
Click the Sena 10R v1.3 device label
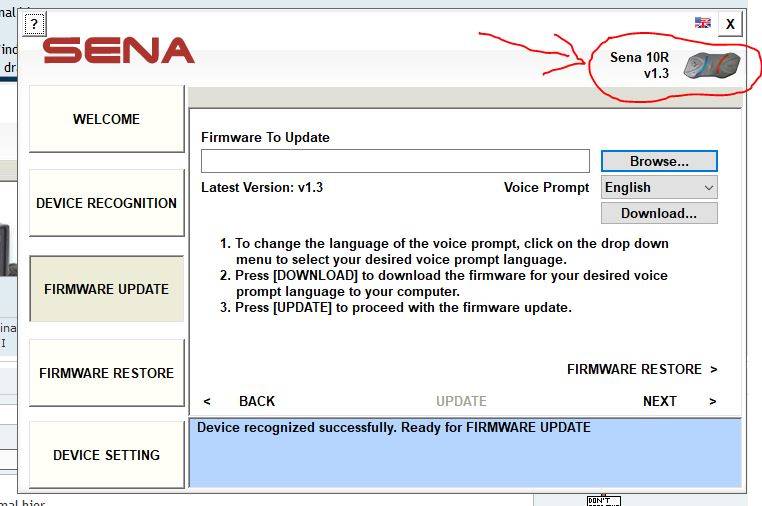coord(640,65)
